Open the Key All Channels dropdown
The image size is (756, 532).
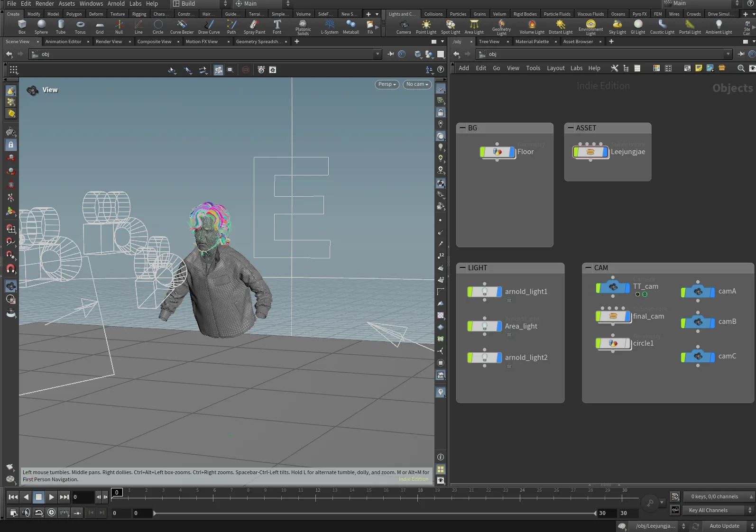[718, 510]
